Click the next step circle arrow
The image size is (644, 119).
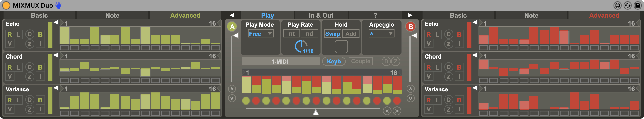click(x=397, y=111)
